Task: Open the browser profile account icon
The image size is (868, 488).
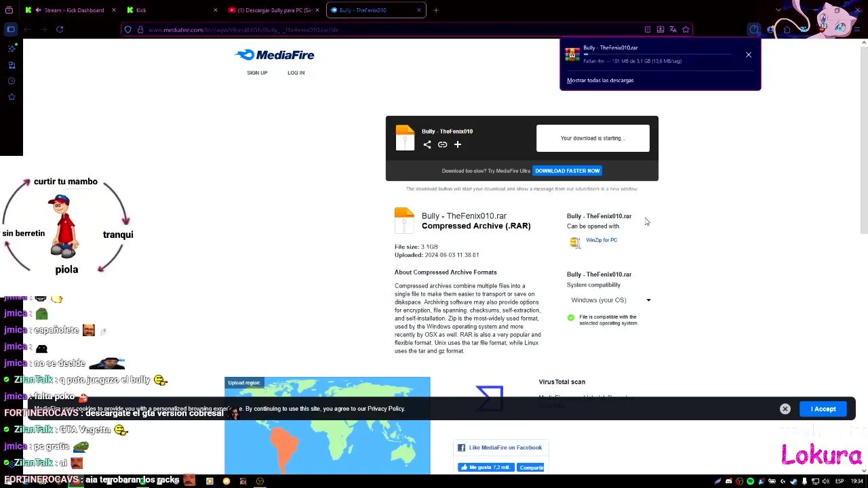Action: point(770,29)
